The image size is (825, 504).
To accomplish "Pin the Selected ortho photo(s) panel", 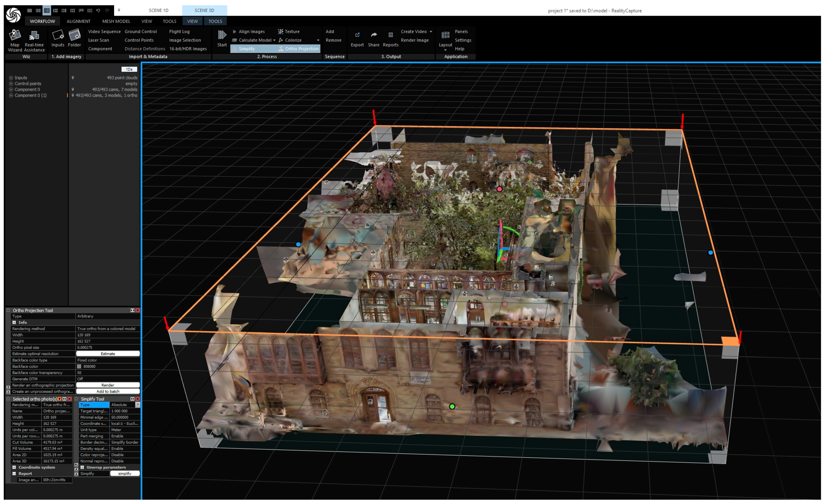I will 60,399.
